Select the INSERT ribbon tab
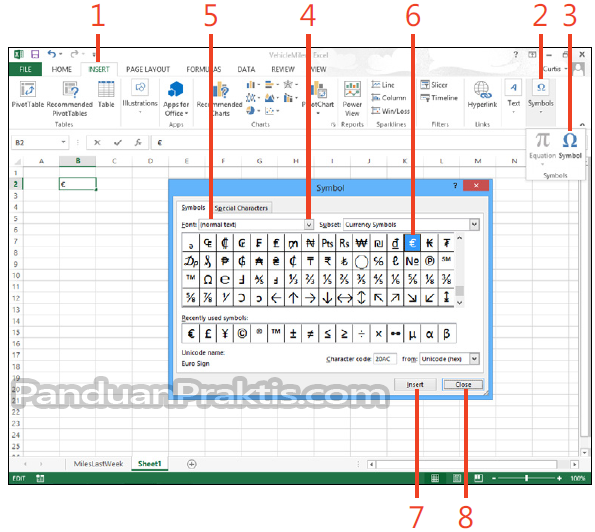Image resolution: width=595 pixels, height=532 pixels. coord(99,69)
